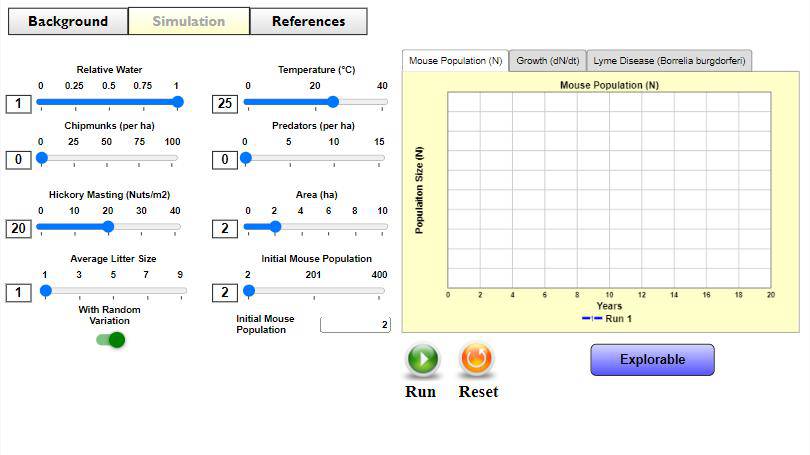
Task: Click the Chipmunks per ha slider handle
Action: pos(42,158)
